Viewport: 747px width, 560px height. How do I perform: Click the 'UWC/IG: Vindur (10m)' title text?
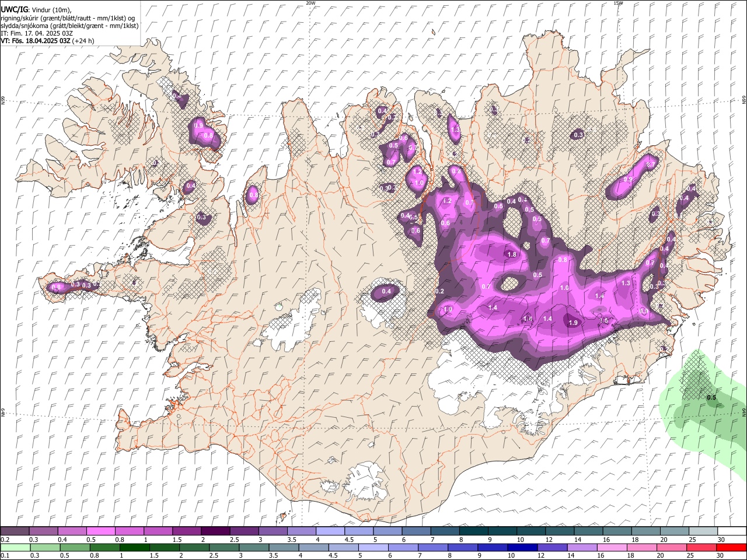point(36,10)
